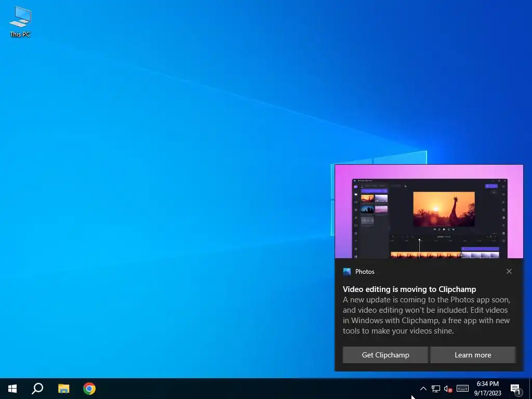The image size is (532, 399).
Task: Click date 9/17/2023 in taskbar
Action: [x=487, y=393]
